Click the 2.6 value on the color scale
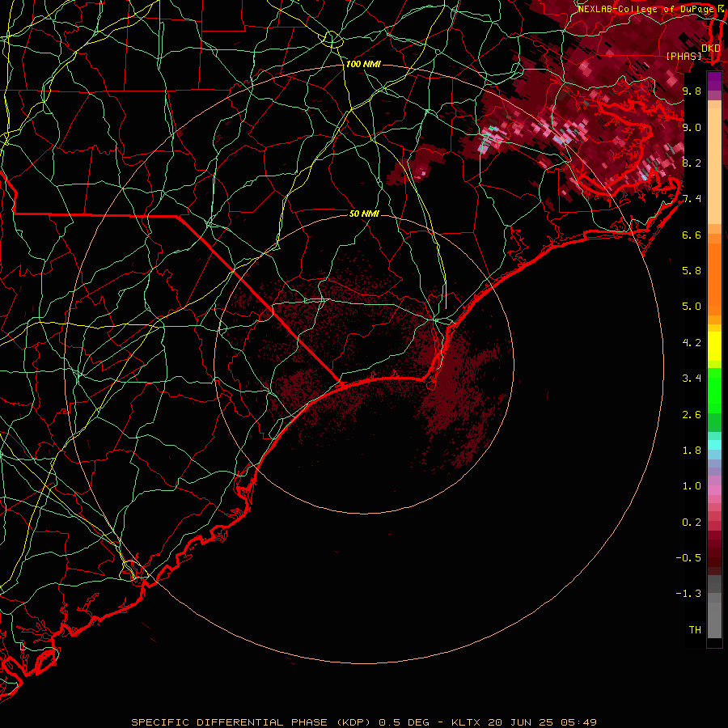728x728 pixels. (692, 415)
